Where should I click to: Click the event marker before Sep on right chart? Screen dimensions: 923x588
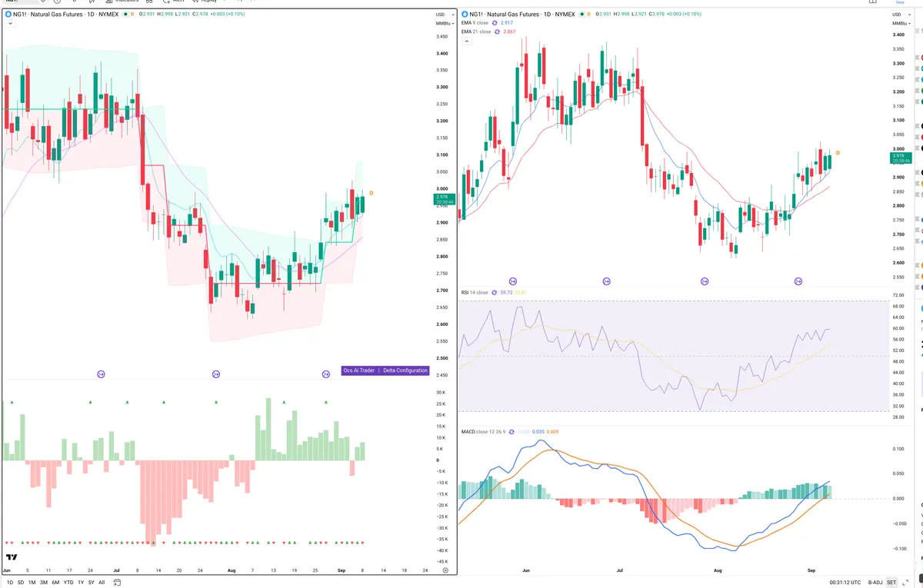click(x=798, y=281)
